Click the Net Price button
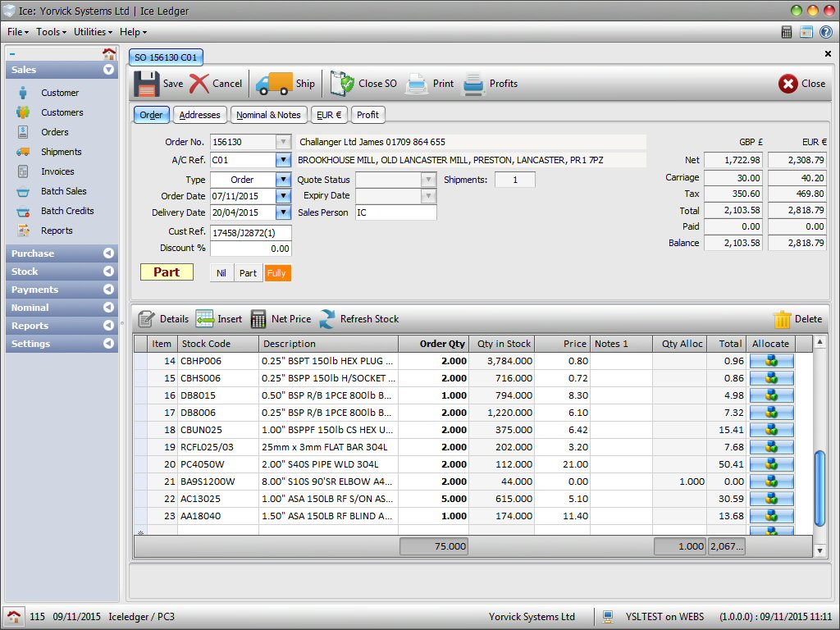Viewport: 840px width, 630px height. [x=281, y=319]
